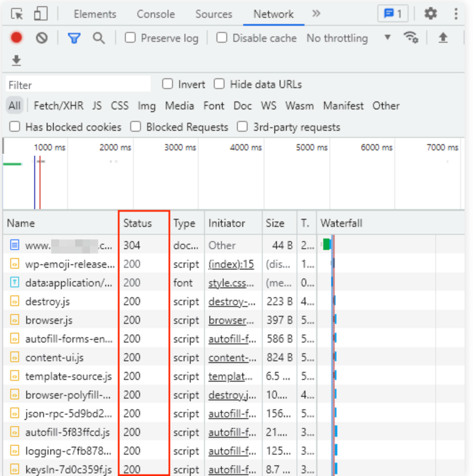Toggle the filter funnel icon
Screen dimensions: 473x476
74,38
